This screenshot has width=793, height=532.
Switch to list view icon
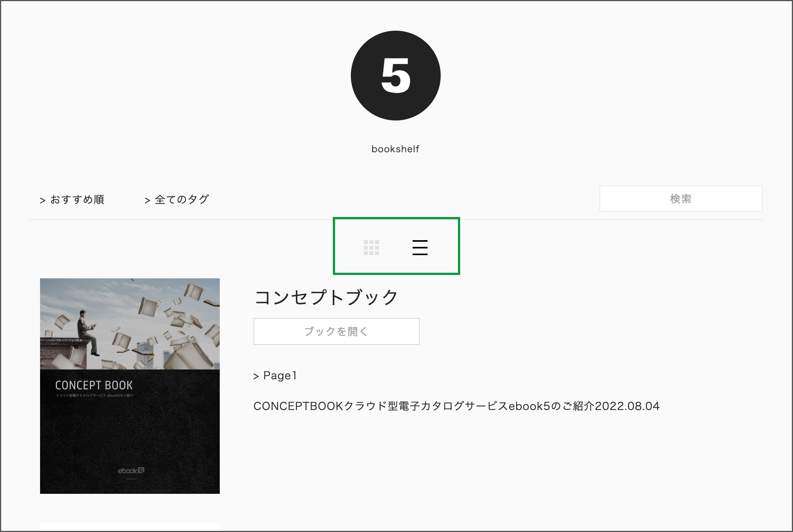click(x=420, y=248)
